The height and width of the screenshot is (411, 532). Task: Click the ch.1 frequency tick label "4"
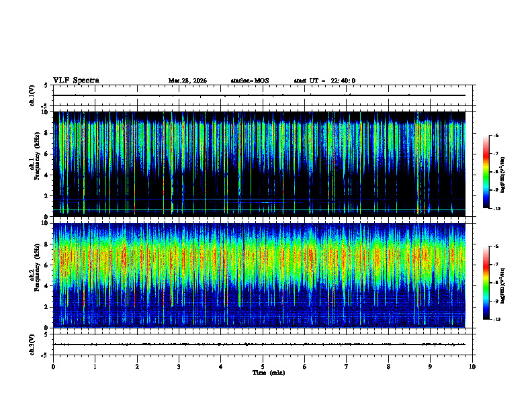(47, 175)
